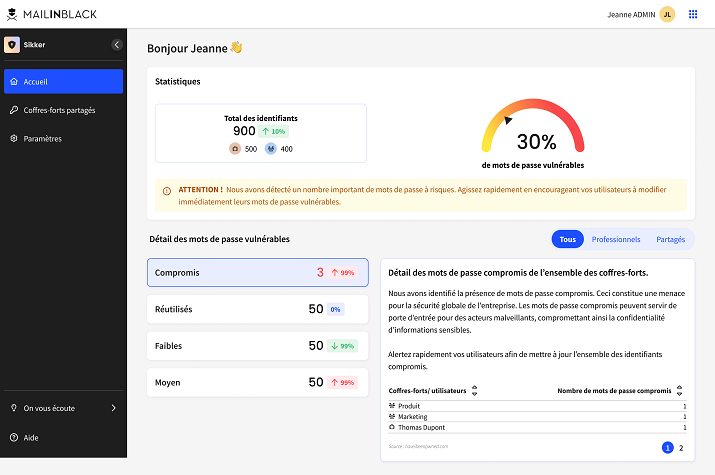This screenshot has width=715, height=475.
Task: Switch to Partagés filter
Action: pos(670,239)
